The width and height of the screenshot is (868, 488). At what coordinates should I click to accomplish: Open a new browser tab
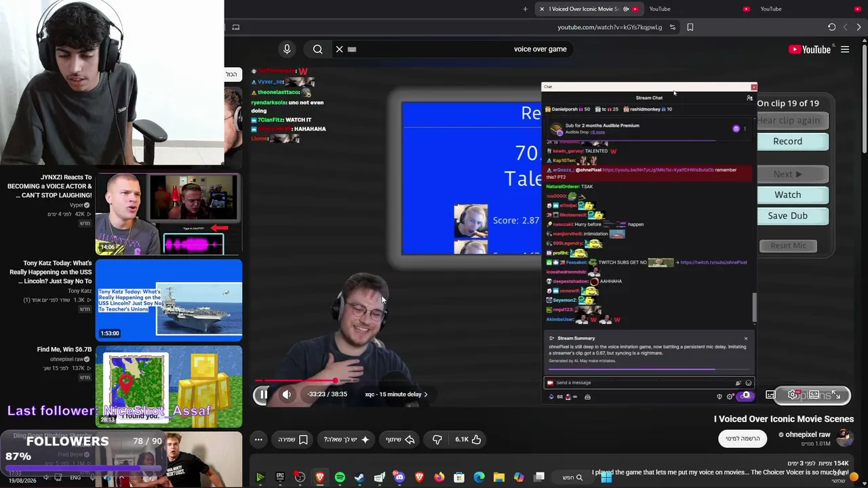[x=525, y=9]
